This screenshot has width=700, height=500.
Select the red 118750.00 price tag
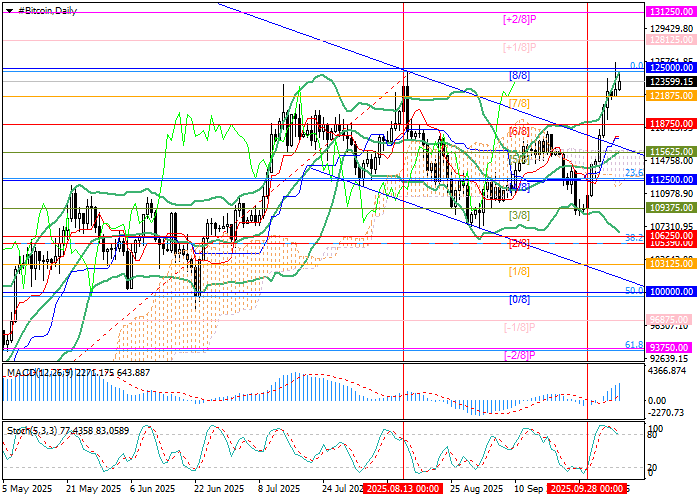point(670,124)
